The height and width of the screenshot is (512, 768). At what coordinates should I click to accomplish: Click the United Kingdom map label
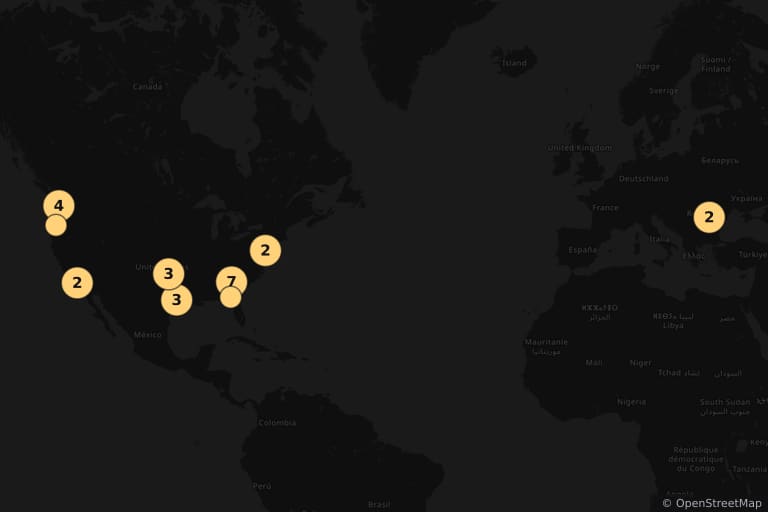pos(579,147)
